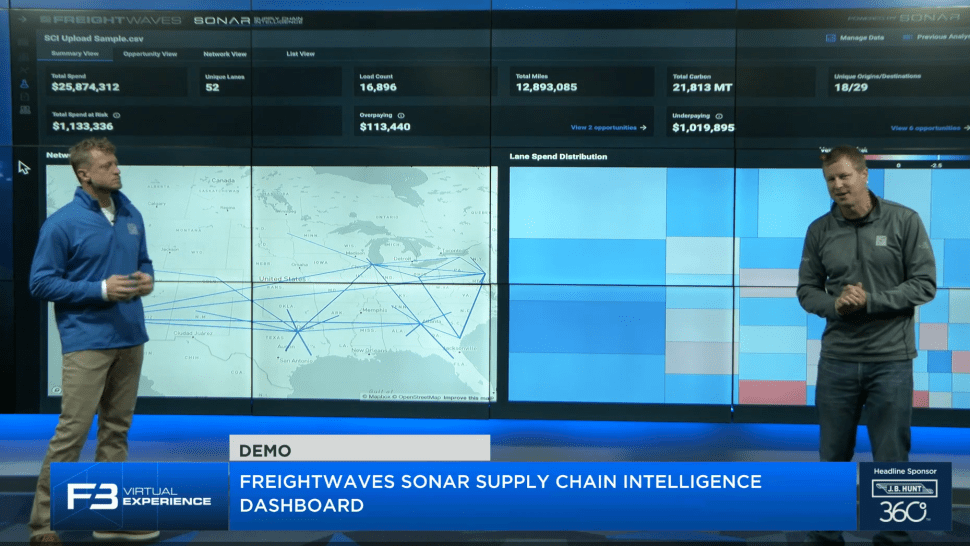Click the FreightWaves logo in header
The height and width of the screenshot is (546, 970).
111,20
